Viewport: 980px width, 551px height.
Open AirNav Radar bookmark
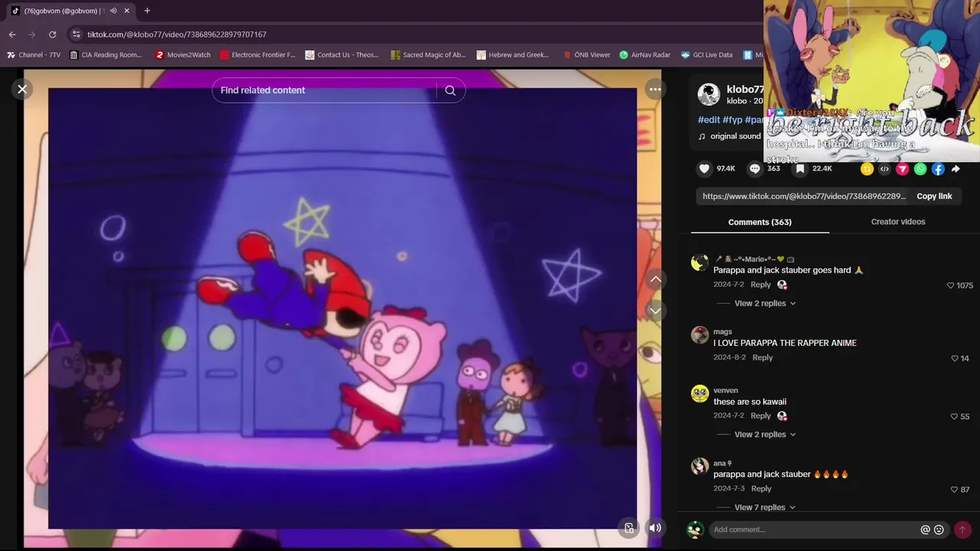(x=645, y=55)
